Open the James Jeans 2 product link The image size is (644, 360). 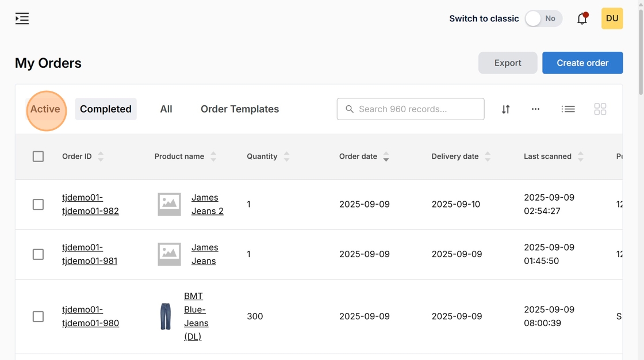(x=208, y=204)
